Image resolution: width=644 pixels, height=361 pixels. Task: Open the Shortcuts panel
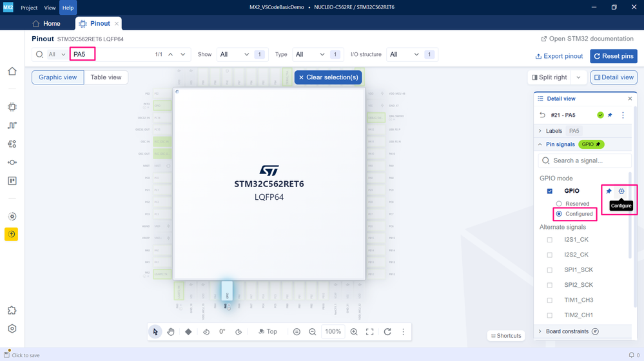[506, 336]
